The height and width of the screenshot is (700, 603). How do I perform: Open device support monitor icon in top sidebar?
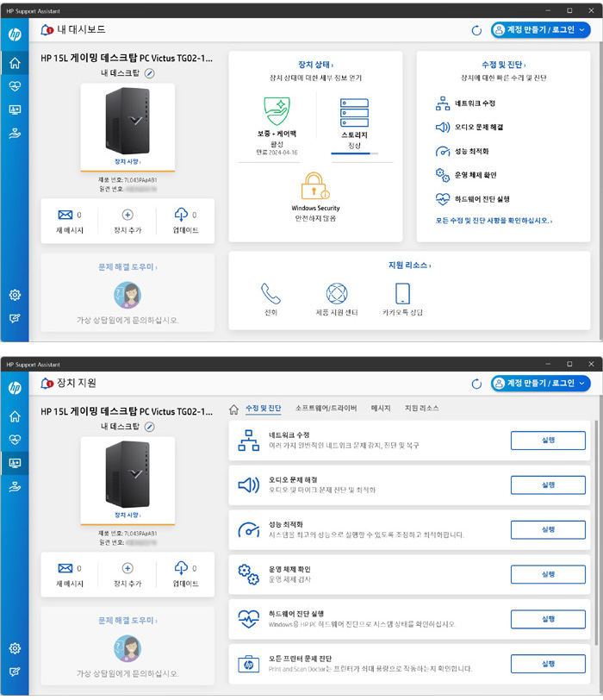click(15, 109)
